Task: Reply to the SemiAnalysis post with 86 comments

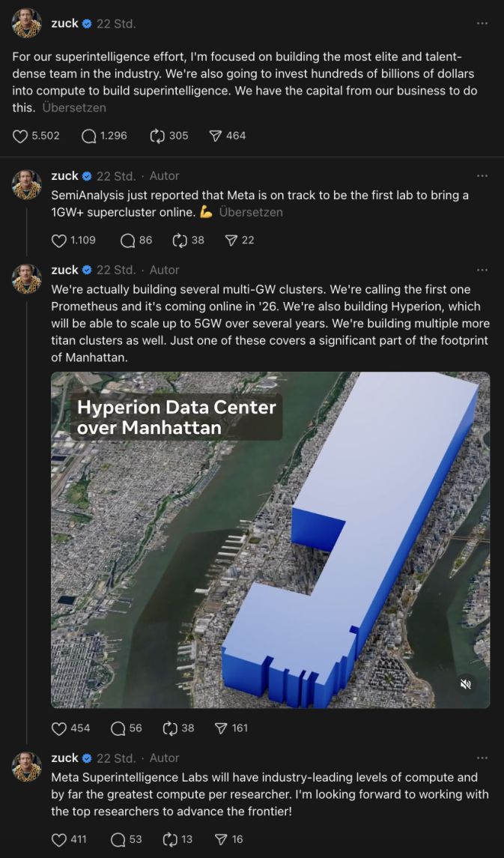Action: point(127,241)
